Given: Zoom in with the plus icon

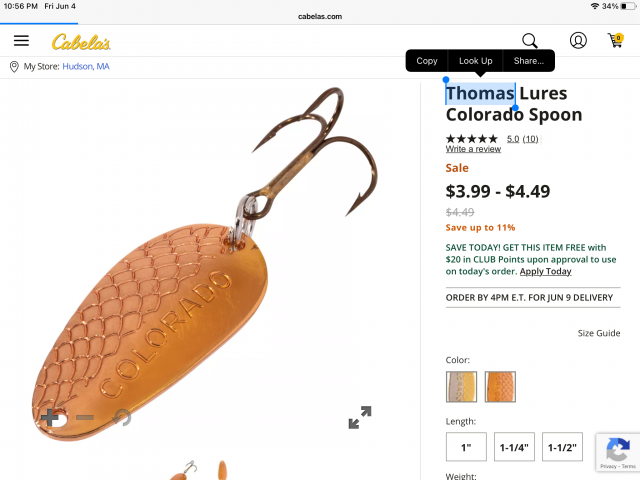Looking at the screenshot, I should pos(50,418).
